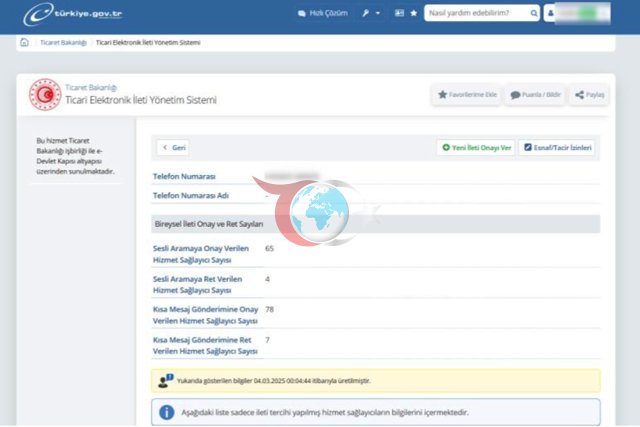Click the value 78
This screenshot has width=640, height=427.
[269, 309]
